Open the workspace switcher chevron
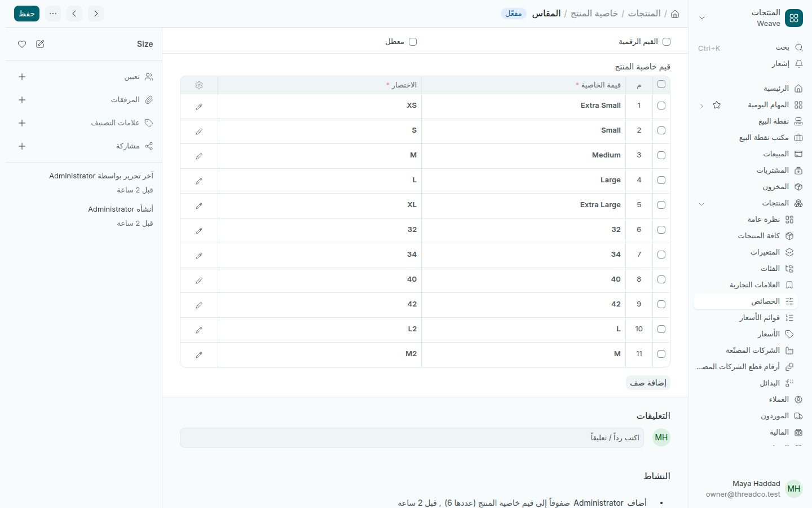The image size is (812, 508). (702, 18)
